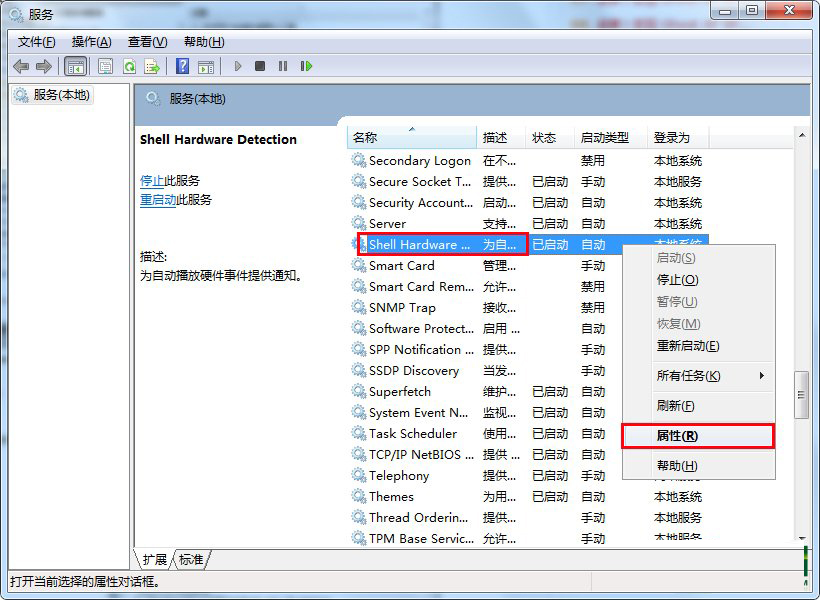Image resolution: width=820 pixels, height=600 pixels.
Task: Click the Back arrow in the toolbar
Action: (21, 66)
